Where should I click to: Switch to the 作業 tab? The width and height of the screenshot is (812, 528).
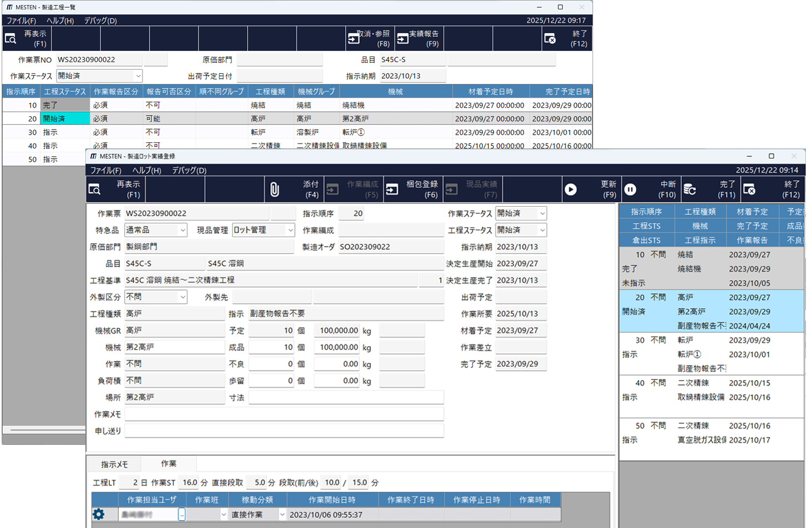pos(168,464)
